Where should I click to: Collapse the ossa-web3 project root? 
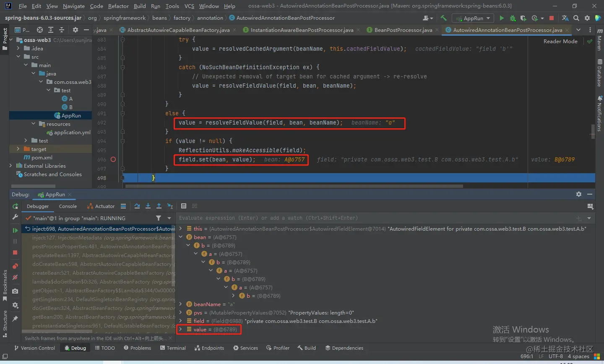pyautogui.click(x=12, y=40)
